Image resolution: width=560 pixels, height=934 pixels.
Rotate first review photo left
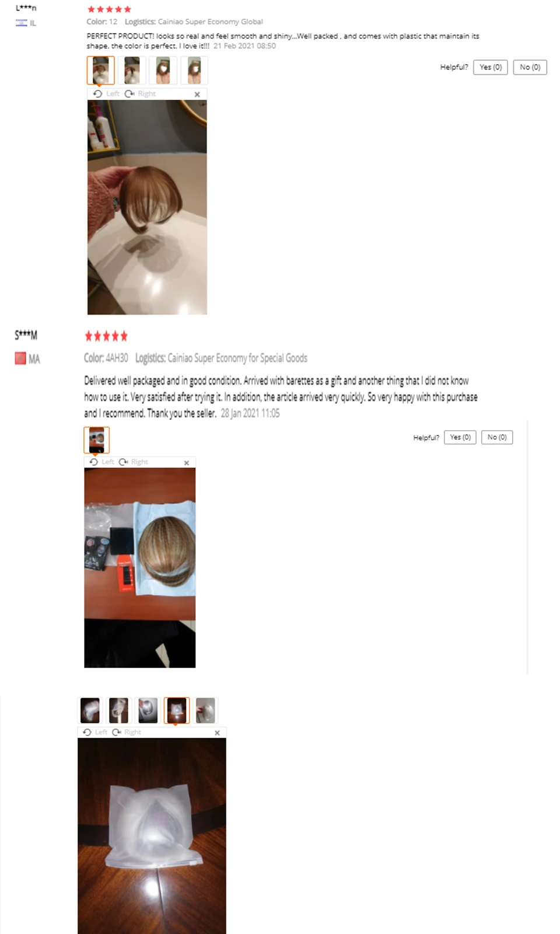coord(106,94)
